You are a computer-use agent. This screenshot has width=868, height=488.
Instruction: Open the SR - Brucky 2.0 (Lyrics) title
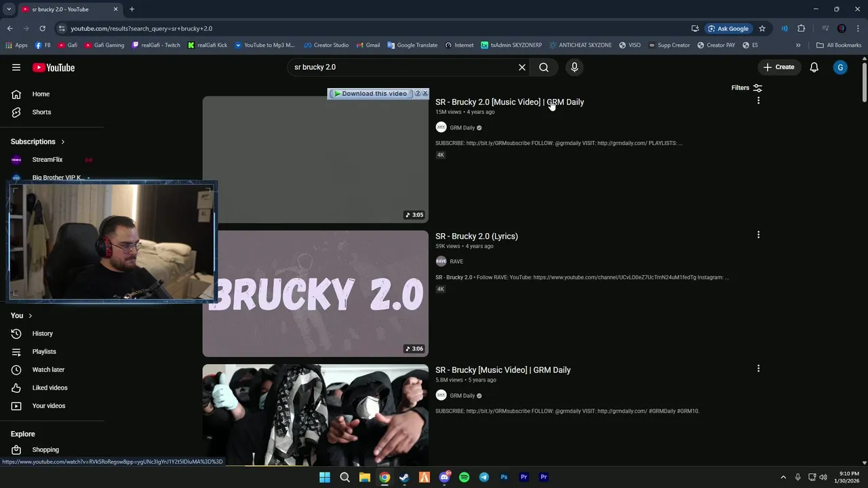tap(477, 236)
